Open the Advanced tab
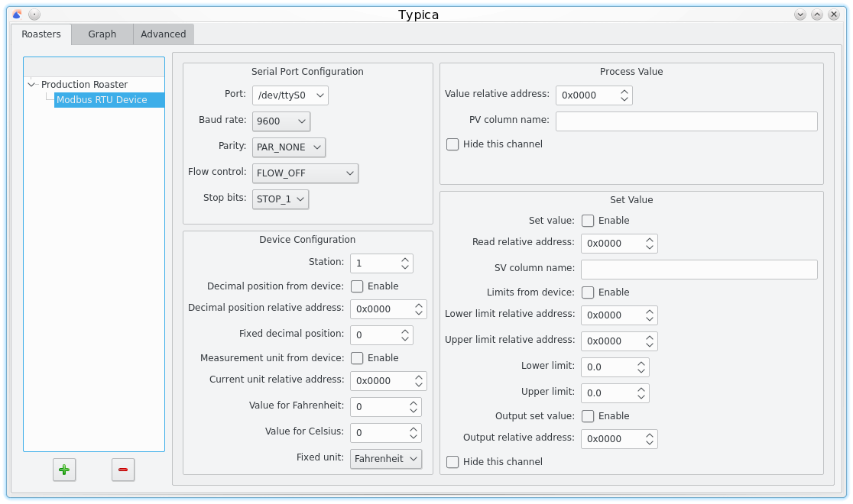Screen dimensions: 853x504 163,34
